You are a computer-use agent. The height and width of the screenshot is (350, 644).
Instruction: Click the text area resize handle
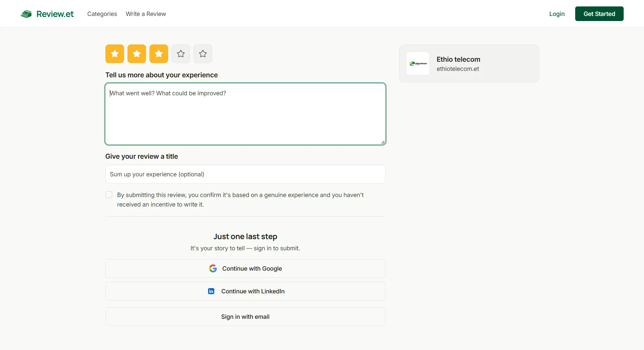pyautogui.click(x=383, y=142)
